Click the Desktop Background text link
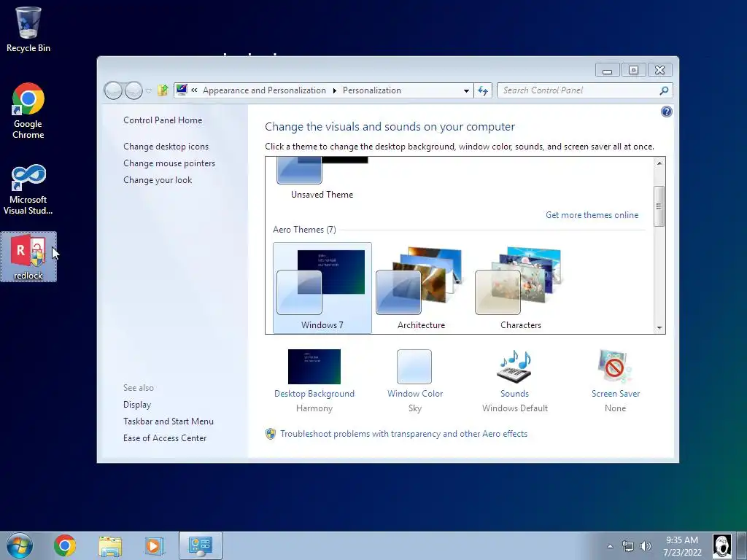The image size is (747, 560). [x=314, y=393]
